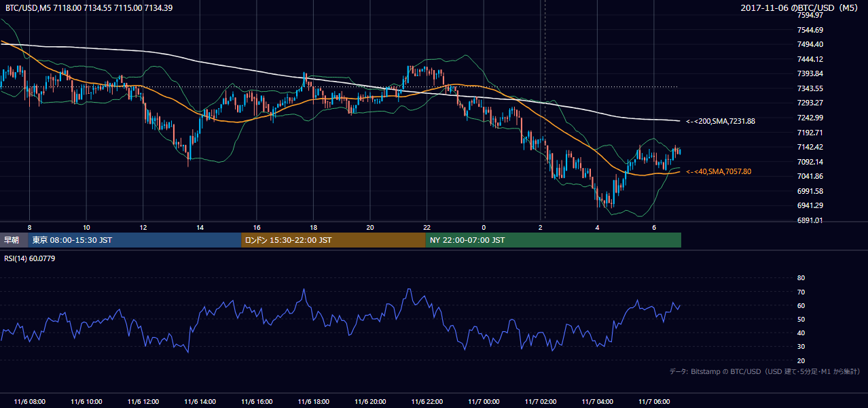Viewport: 868px width, 408px height.
Task: Click the 11/7 04:00 time axis label
Action: tap(597, 402)
